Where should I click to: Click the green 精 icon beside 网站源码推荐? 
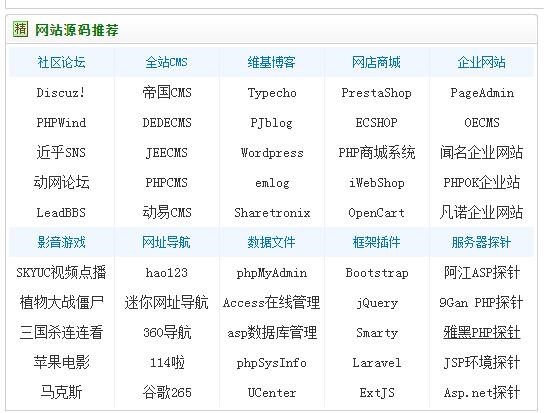[x=20, y=29]
